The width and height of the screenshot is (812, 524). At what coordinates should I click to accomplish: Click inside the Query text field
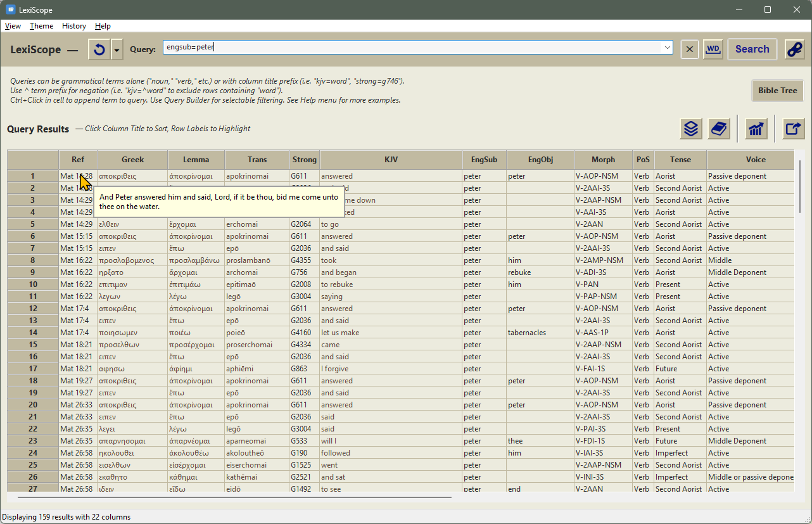(x=412, y=48)
